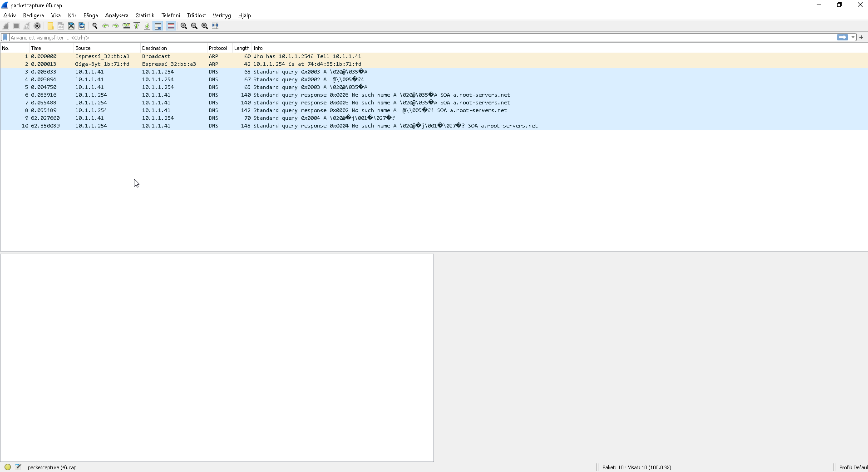
Task: Reload this capture file
Action: [x=82, y=26]
